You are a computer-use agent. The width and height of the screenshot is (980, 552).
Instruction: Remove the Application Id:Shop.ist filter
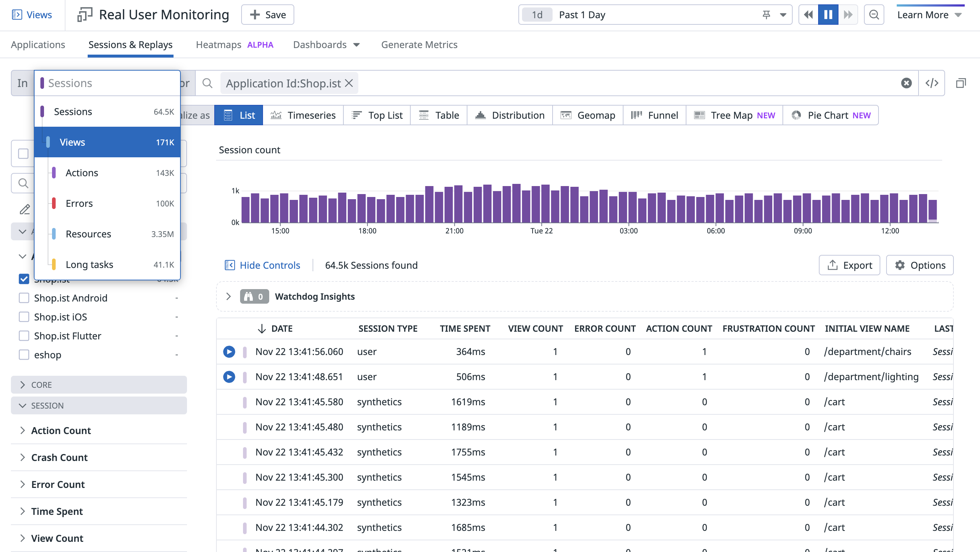point(349,83)
